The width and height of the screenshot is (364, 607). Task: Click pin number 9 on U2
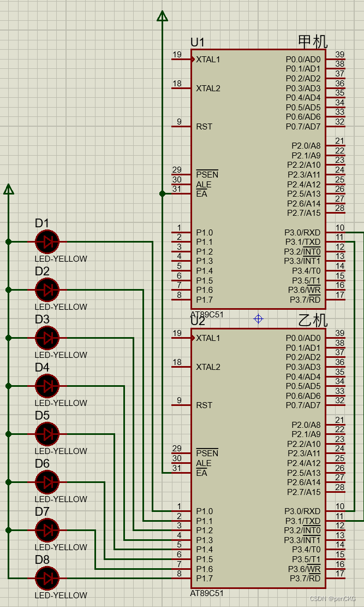179,400
